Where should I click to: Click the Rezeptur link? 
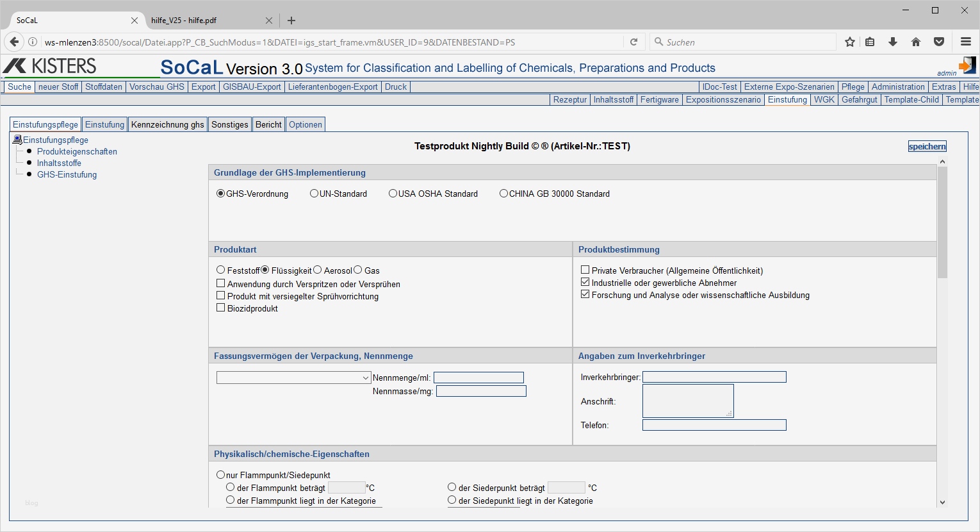[570, 99]
